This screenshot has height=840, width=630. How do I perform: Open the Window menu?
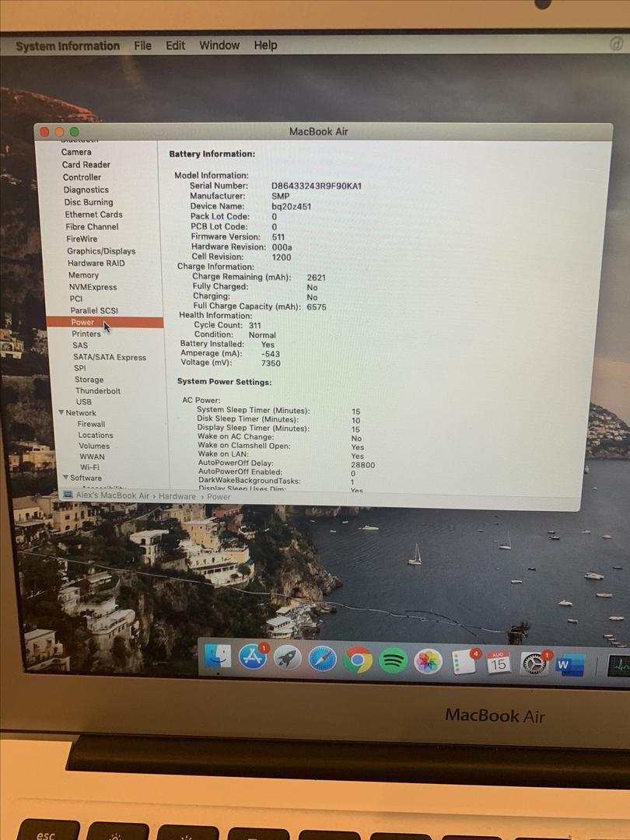pos(219,46)
